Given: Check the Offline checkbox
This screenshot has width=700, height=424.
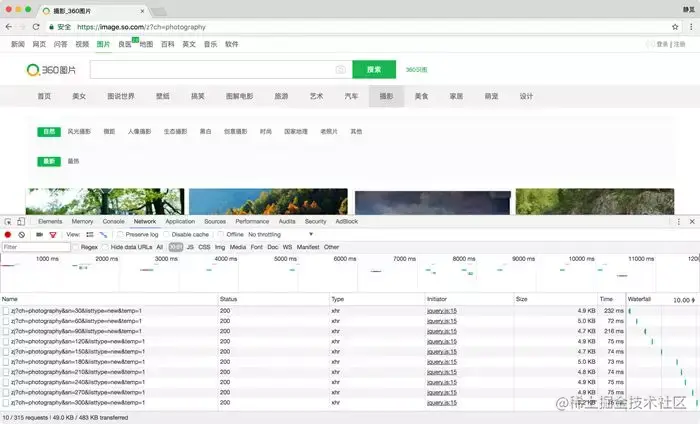Looking at the screenshot, I should pos(221,234).
